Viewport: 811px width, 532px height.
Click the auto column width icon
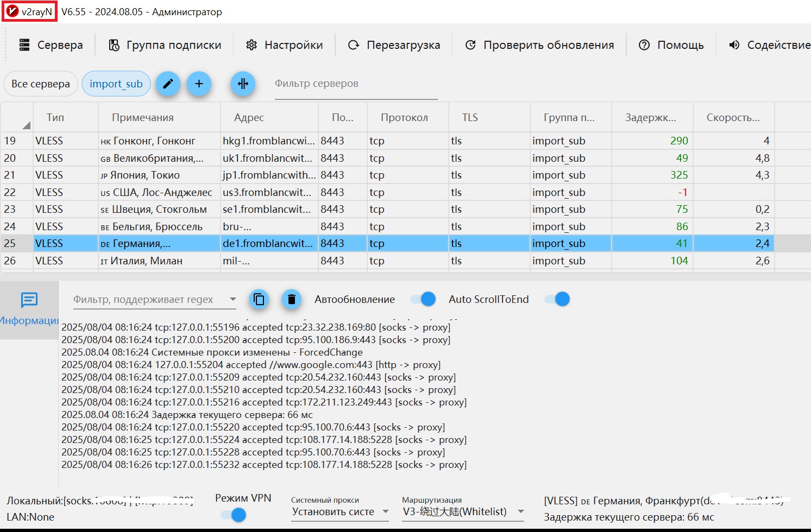(243, 84)
